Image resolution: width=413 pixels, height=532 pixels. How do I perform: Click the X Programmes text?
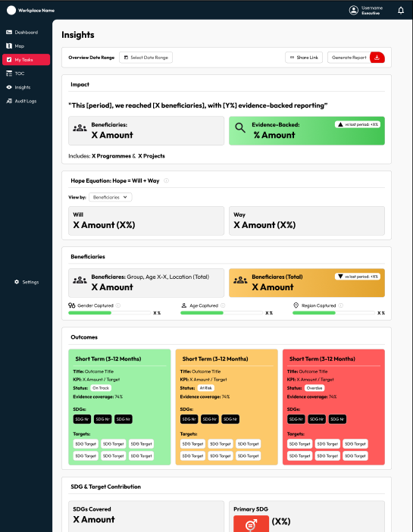[x=111, y=156]
